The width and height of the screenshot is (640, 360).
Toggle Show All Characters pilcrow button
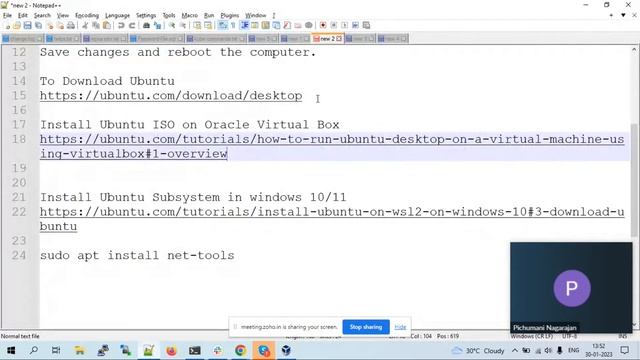(233, 25)
